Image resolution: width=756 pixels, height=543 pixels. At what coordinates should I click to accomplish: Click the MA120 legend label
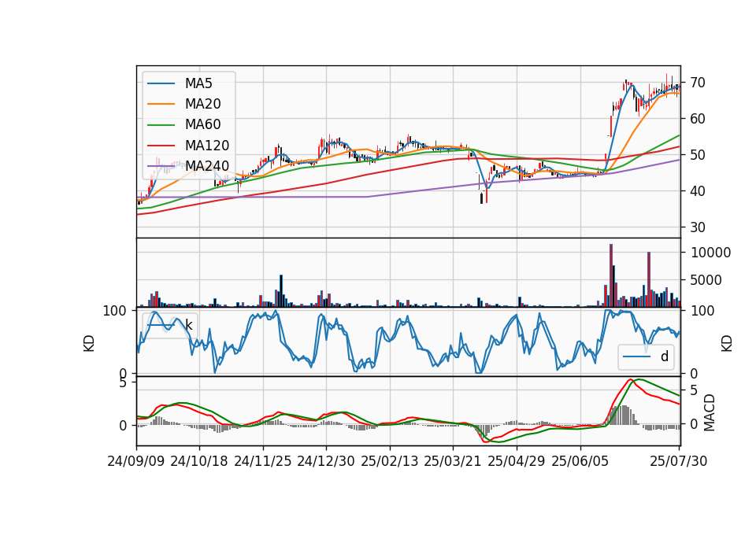click(207, 146)
